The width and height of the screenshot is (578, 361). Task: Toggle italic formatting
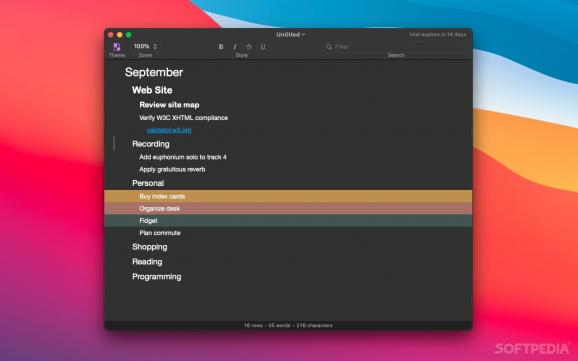(x=235, y=46)
